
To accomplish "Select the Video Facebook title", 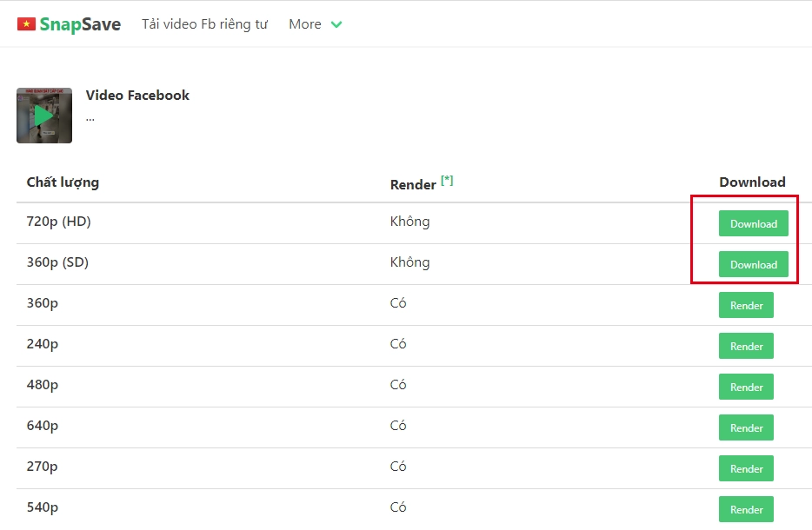I will click(136, 95).
